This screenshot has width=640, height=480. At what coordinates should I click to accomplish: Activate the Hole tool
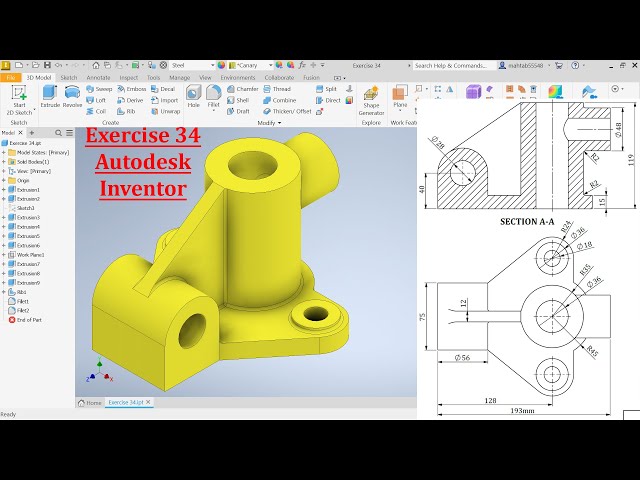pyautogui.click(x=193, y=97)
